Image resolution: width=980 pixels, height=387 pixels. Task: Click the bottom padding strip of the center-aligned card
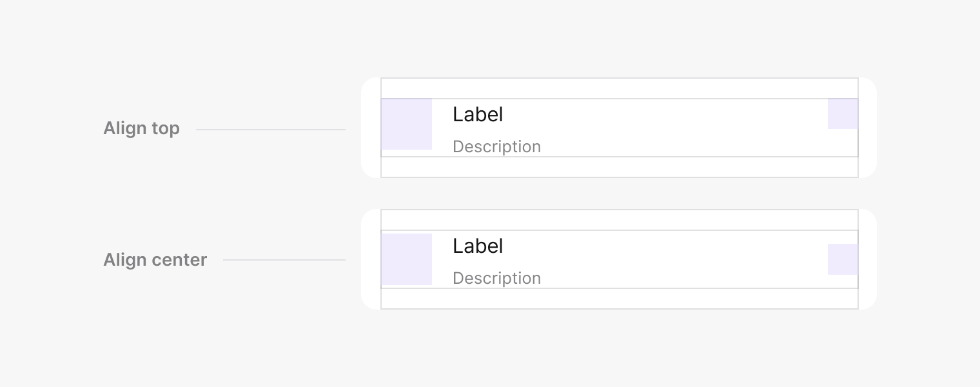click(619, 299)
